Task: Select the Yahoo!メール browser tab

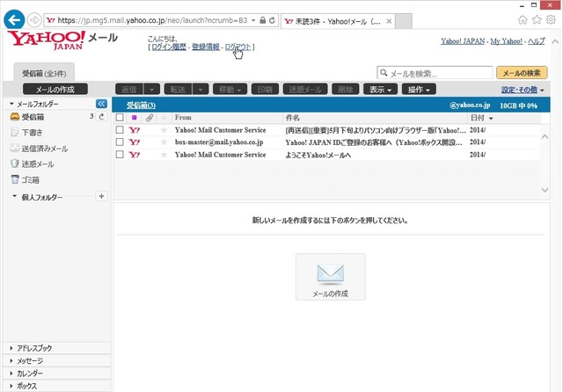Action: 338,21
